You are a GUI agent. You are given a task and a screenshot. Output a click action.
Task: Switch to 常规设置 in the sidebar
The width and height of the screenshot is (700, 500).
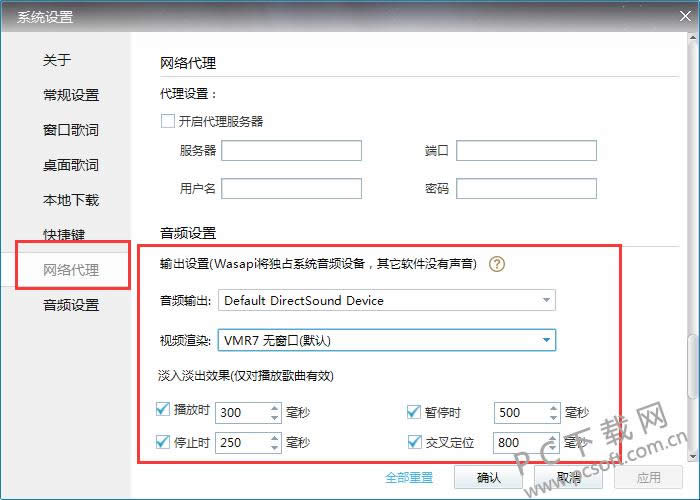71,95
